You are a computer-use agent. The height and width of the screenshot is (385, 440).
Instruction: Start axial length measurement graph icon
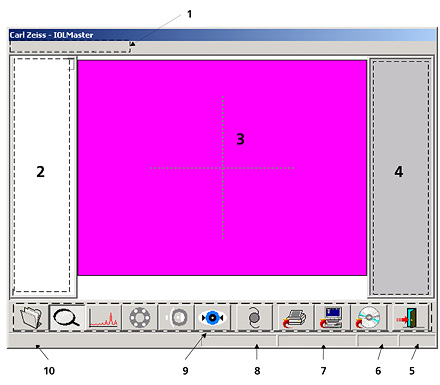pos(103,318)
